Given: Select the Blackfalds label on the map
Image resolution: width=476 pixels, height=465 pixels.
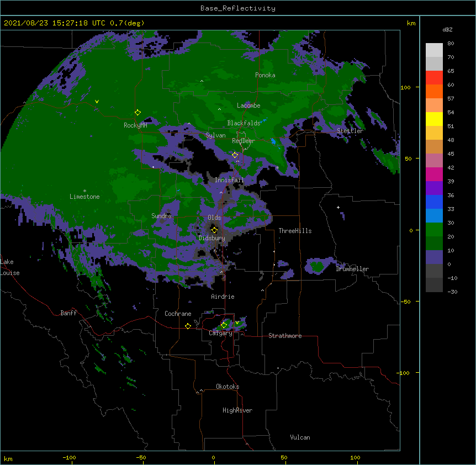Looking at the screenshot, I should coord(244,123).
